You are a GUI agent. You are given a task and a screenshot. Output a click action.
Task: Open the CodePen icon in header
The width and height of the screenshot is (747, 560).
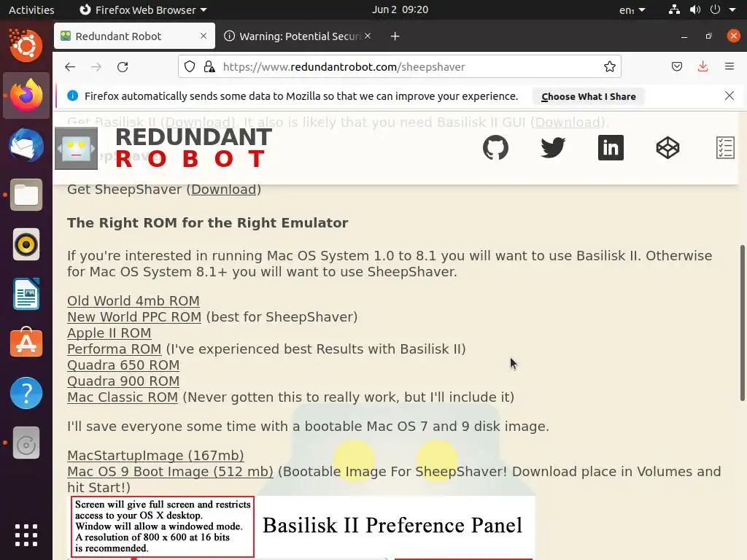pos(668,147)
